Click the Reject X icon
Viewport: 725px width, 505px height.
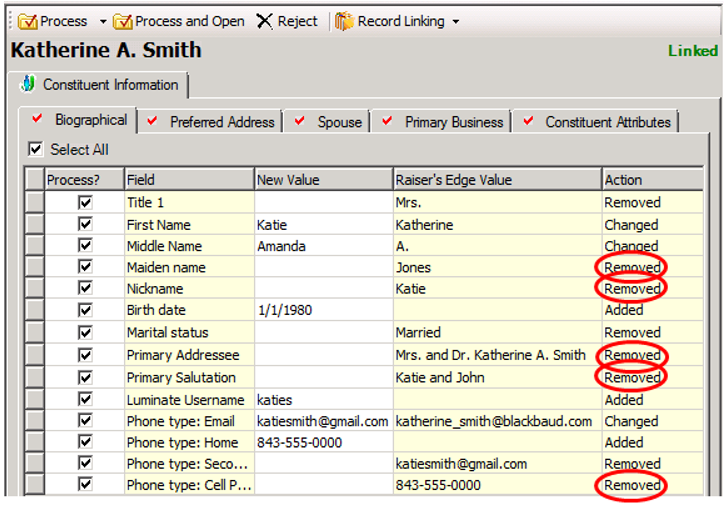[x=264, y=21]
